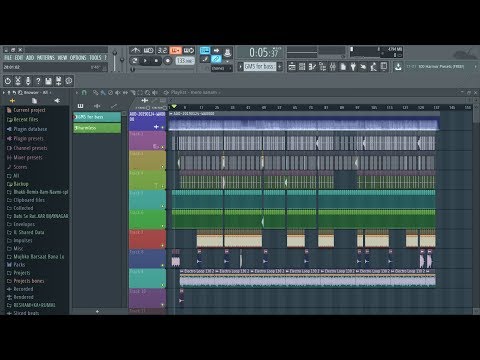The image size is (480, 360).
Task: Click the help question mark icon
Action: pyautogui.click(x=38, y=81)
